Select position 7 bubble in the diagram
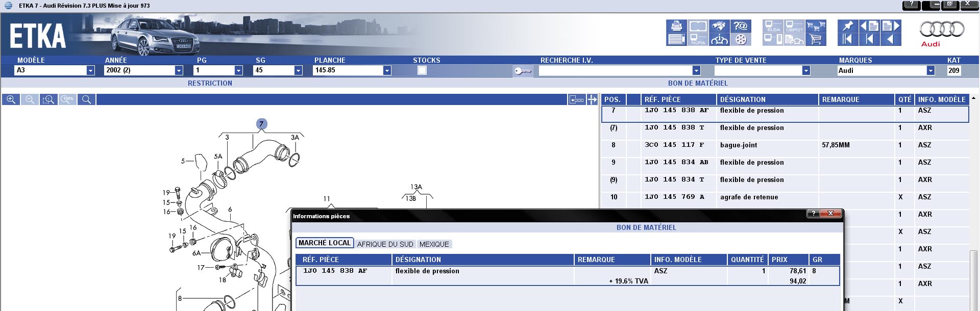Image resolution: width=980 pixels, height=311 pixels. click(x=261, y=124)
